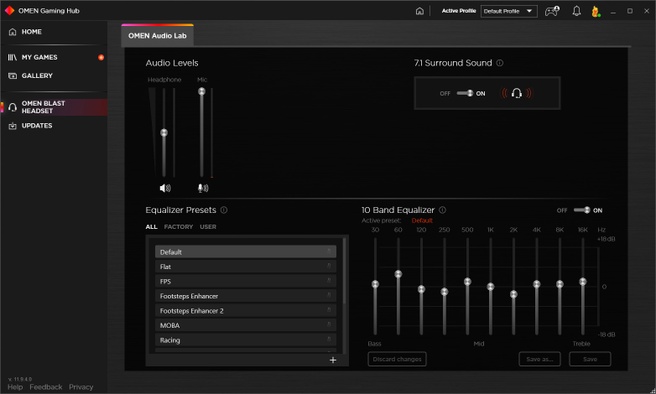
Task: Click the OMEN diamond logo
Action: pos(9,10)
